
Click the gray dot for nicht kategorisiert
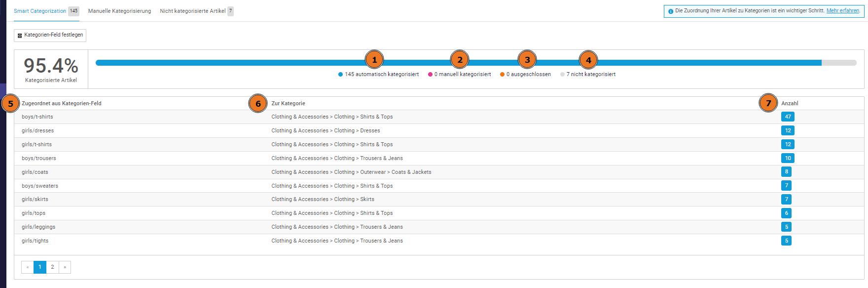tap(562, 75)
